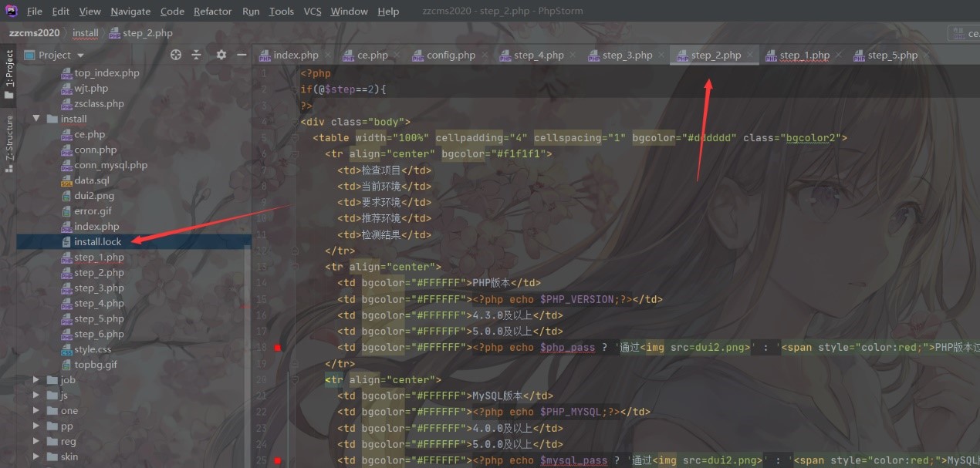
Task: Open the File menu
Action: [35, 12]
